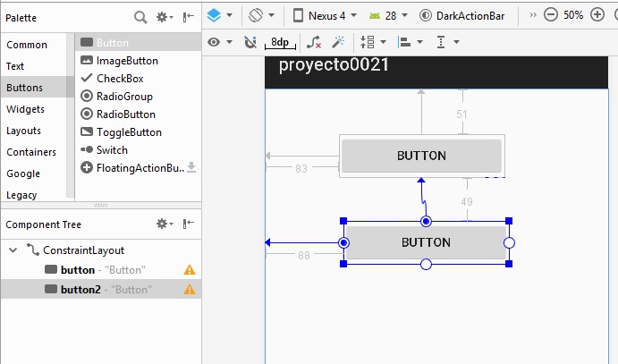Collapse the ConstraintLayout tree node
This screenshot has height=364, width=618.
[13, 250]
